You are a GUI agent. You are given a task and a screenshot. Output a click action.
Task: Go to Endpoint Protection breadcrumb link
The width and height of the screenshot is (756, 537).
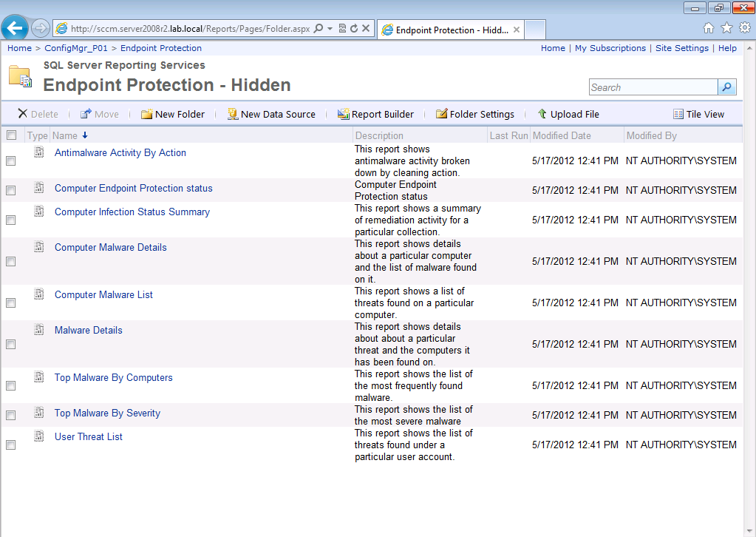tap(161, 48)
